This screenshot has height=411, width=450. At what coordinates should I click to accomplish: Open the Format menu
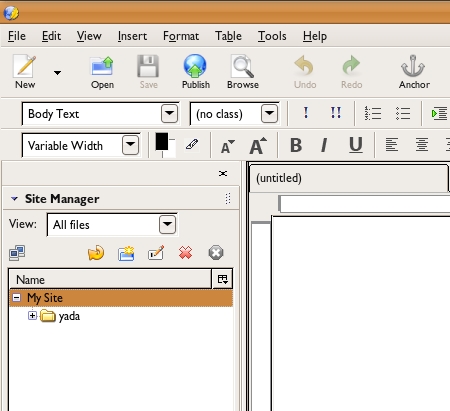coord(181,36)
